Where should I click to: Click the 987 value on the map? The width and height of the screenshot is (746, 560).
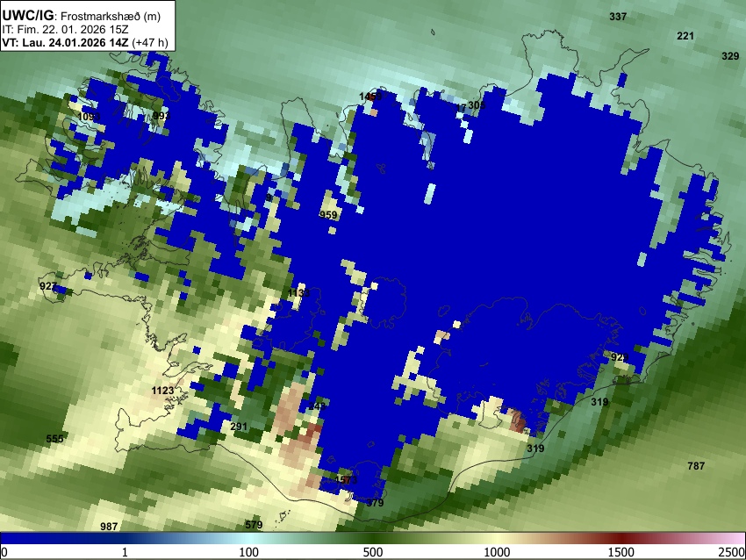(109, 527)
